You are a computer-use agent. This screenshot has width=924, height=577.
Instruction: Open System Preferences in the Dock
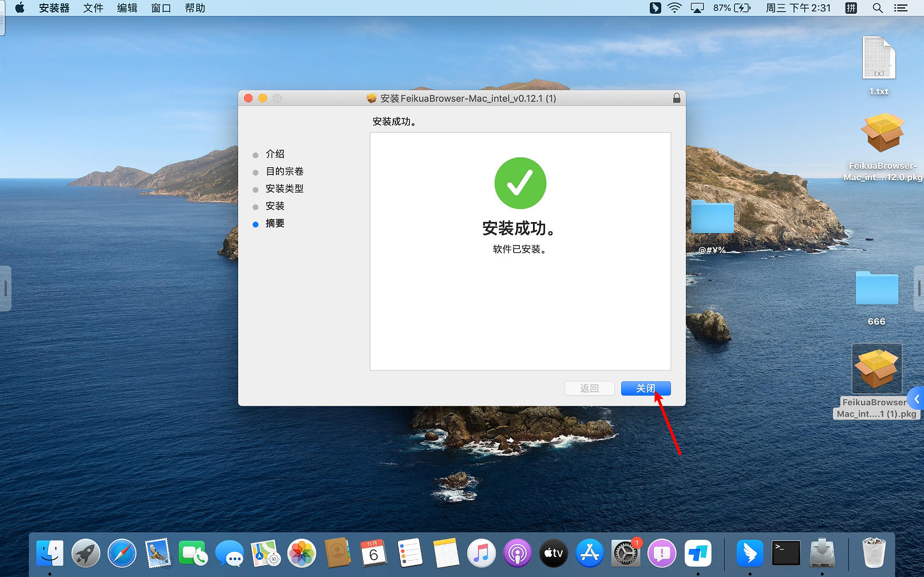(x=625, y=554)
